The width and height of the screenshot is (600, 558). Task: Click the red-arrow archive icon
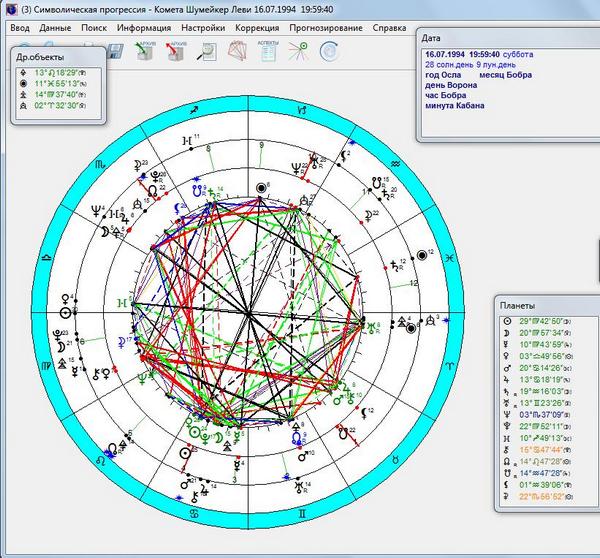coord(176,51)
